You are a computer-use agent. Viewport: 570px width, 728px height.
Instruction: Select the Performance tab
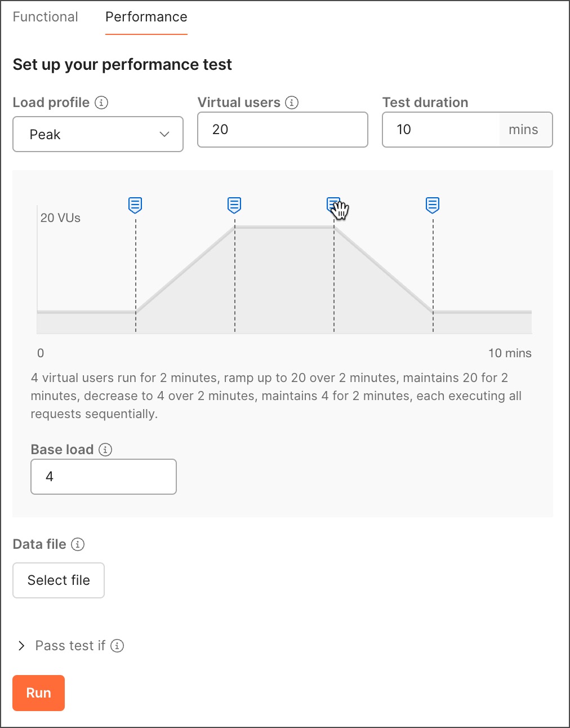click(x=146, y=17)
